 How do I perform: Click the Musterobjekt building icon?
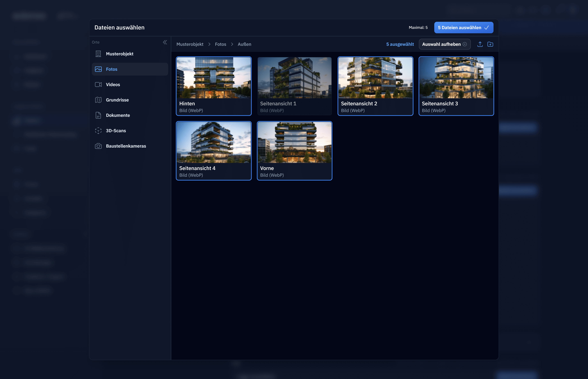[x=98, y=54]
